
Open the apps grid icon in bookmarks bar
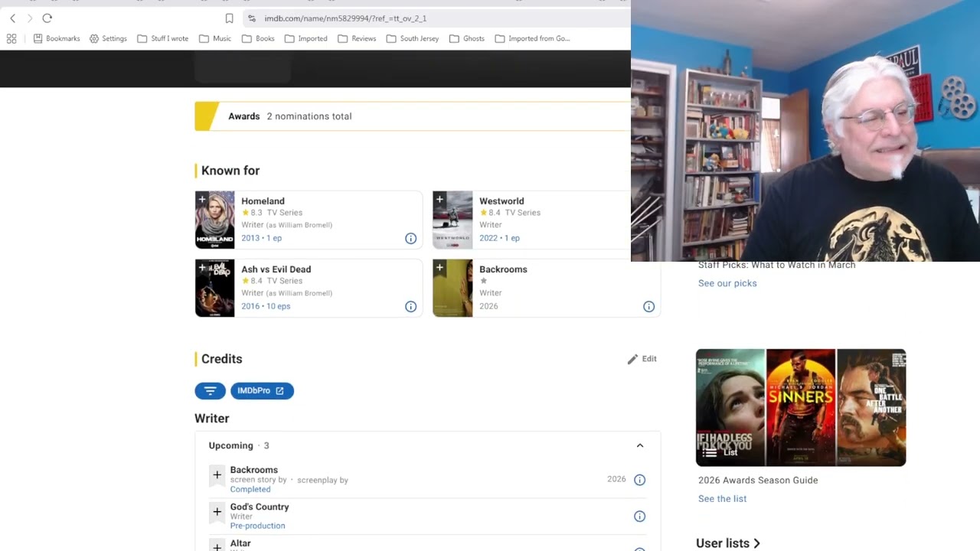(11, 38)
